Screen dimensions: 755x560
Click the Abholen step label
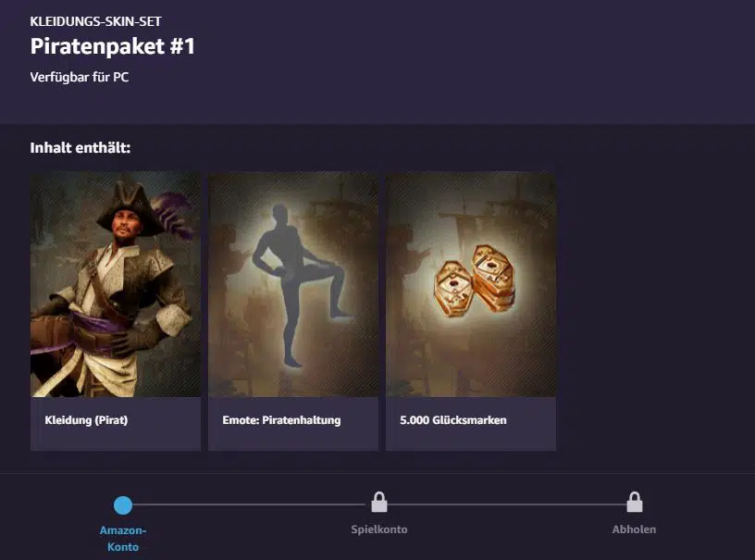[634, 529]
